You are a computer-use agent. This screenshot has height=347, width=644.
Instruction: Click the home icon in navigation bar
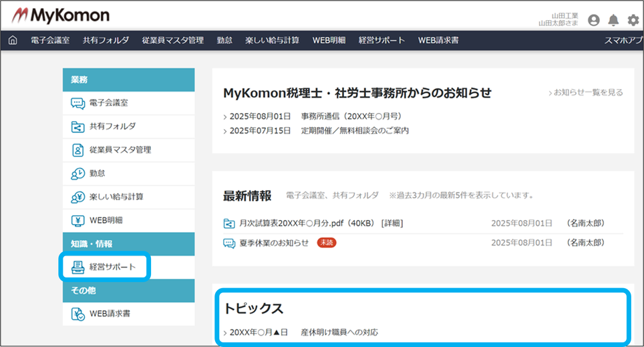coord(13,40)
